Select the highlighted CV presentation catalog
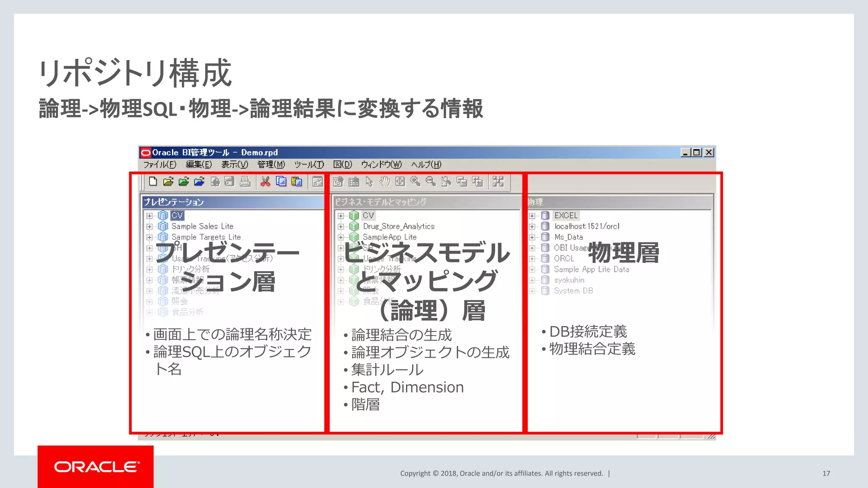868x488 pixels. pyautogui.click(x=177, y=215)
